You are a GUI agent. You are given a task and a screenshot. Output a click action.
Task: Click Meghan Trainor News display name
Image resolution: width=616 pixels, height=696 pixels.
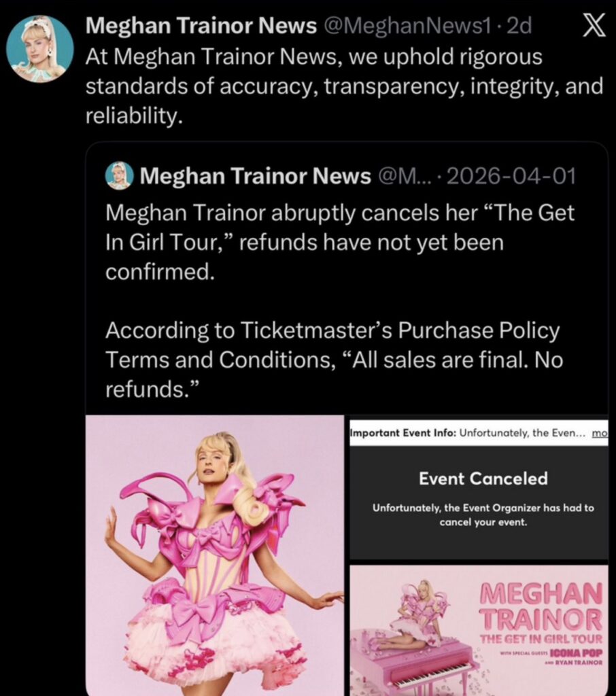pos(201,25)
